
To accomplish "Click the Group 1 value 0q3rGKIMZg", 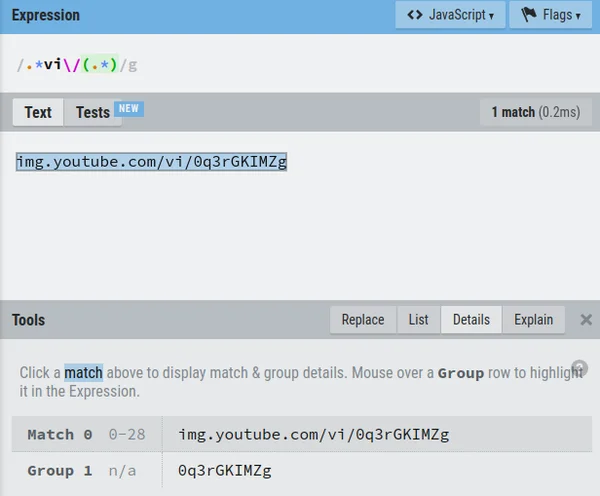I will 225,470.
